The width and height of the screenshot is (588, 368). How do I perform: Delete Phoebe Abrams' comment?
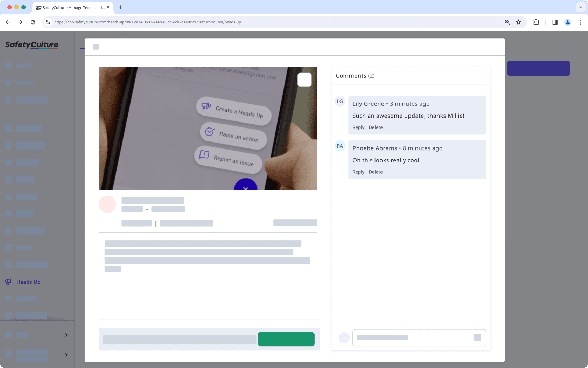point(376,172)
